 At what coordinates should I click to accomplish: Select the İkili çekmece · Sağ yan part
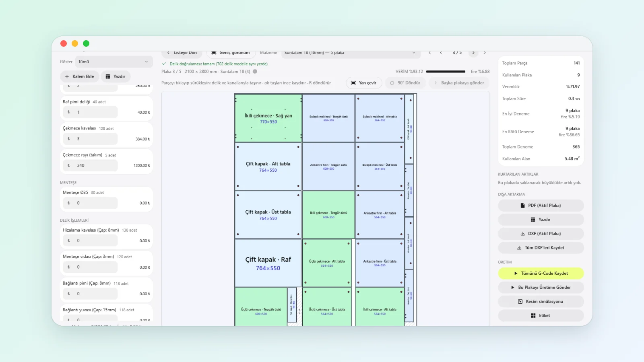(x=268, y=118)
